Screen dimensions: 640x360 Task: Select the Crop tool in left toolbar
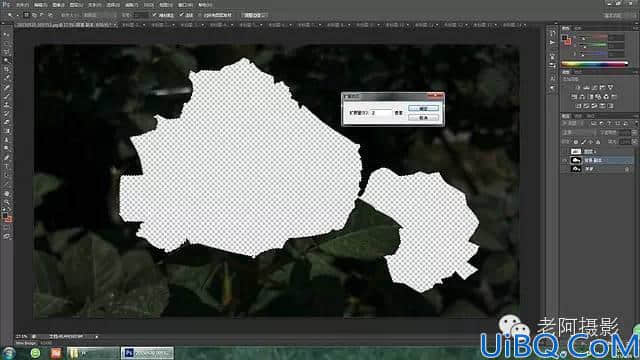pos(7,69)
